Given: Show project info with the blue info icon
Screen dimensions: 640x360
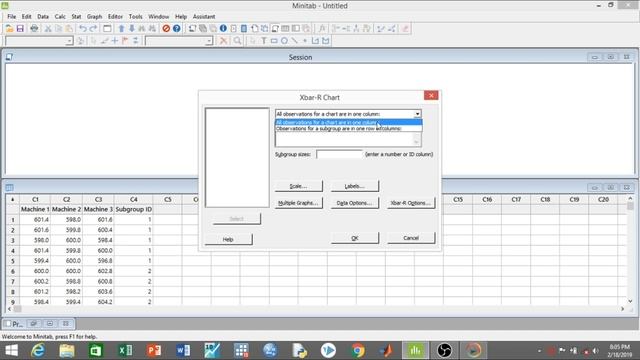Looking at the screenshot, I should (223, 29).
